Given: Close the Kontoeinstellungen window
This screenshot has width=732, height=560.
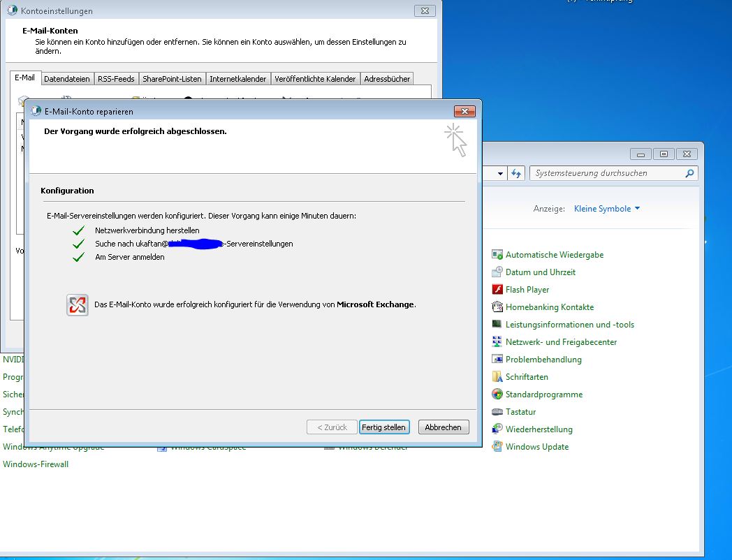Looking at the screenshot, I should pos(425,10).
